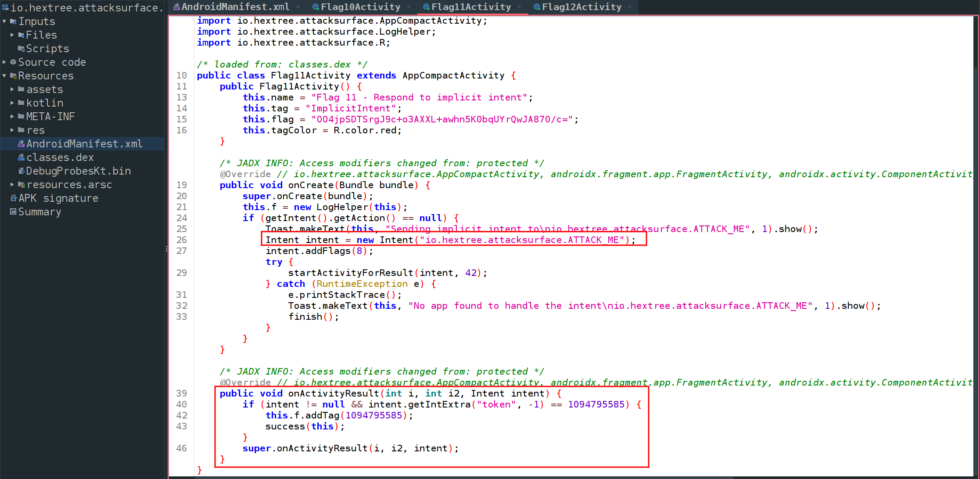Expand the Files tree node

pos(12,35)
